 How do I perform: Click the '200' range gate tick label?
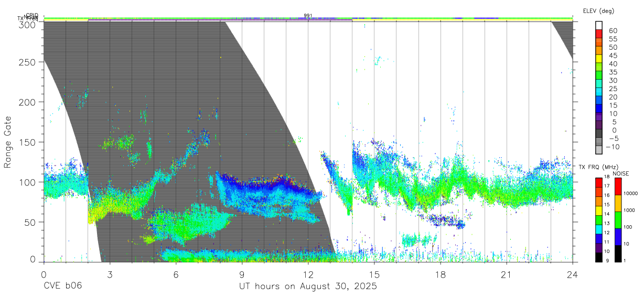coord(27,102)
